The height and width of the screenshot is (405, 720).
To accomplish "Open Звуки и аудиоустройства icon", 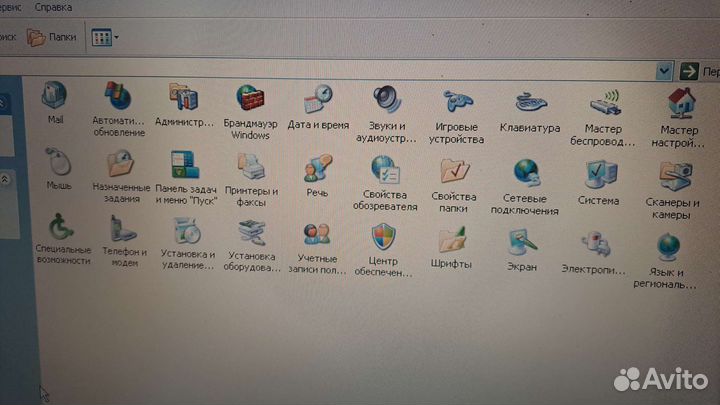I will tap(387, 100).
